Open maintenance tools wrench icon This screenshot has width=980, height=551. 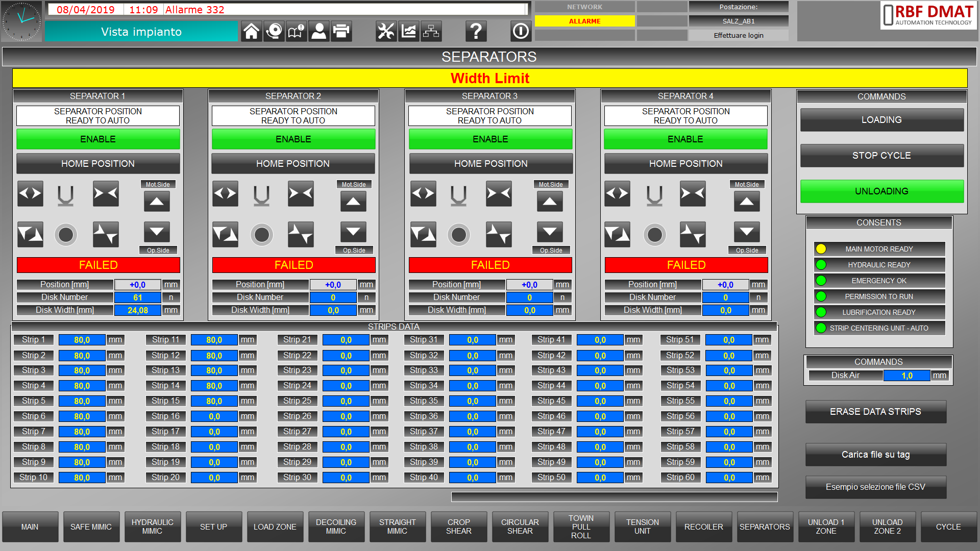[x=386, y=32]
